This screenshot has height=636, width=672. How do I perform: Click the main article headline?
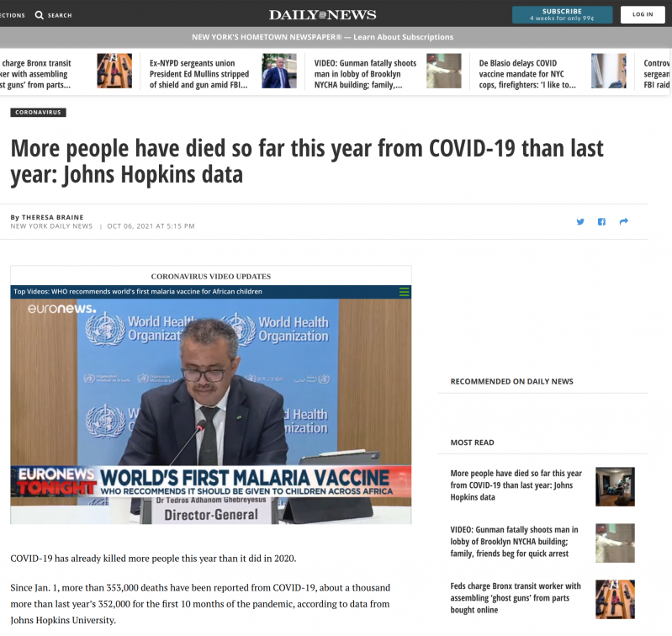307,162
